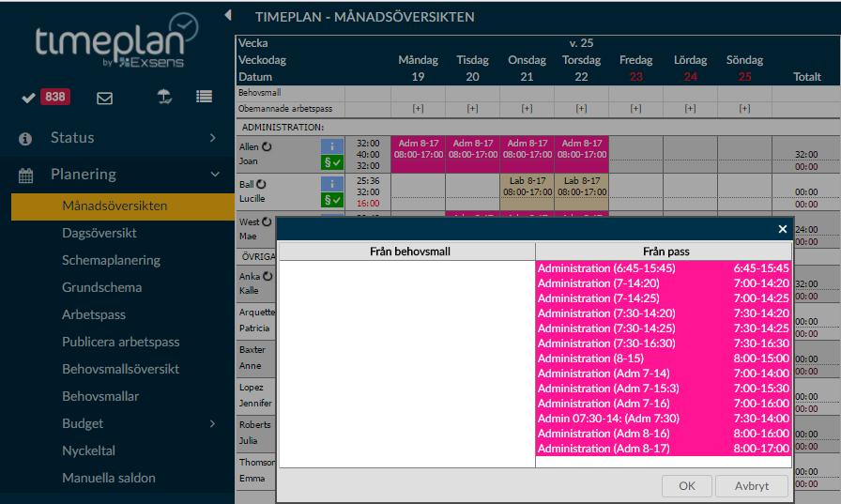Select shift Administration (7-14:20)
The image size is (841, 504).
point(664,283)
